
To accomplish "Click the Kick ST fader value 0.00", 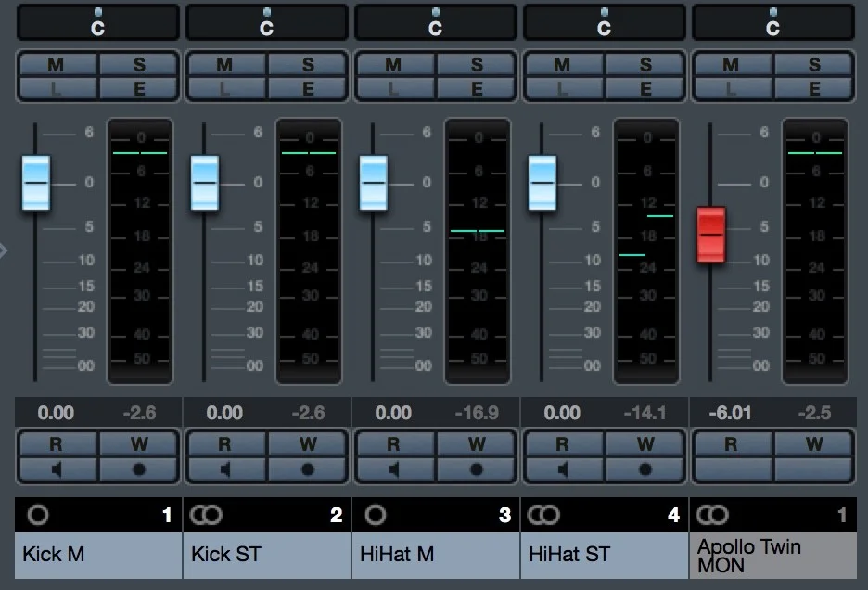I will point(224,413).
